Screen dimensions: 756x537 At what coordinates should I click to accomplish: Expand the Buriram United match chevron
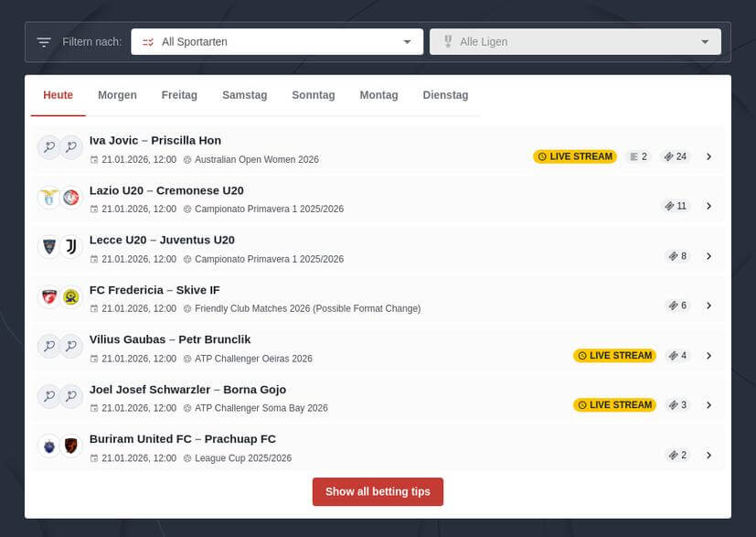pyautogui.click(x=708, y=456)
